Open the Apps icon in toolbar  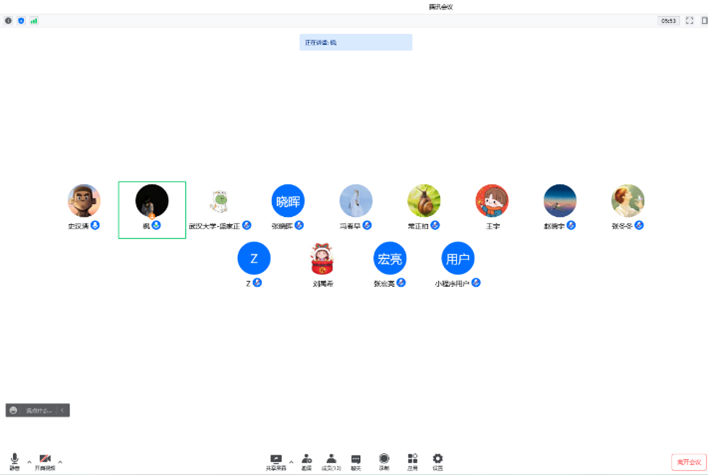412,460
